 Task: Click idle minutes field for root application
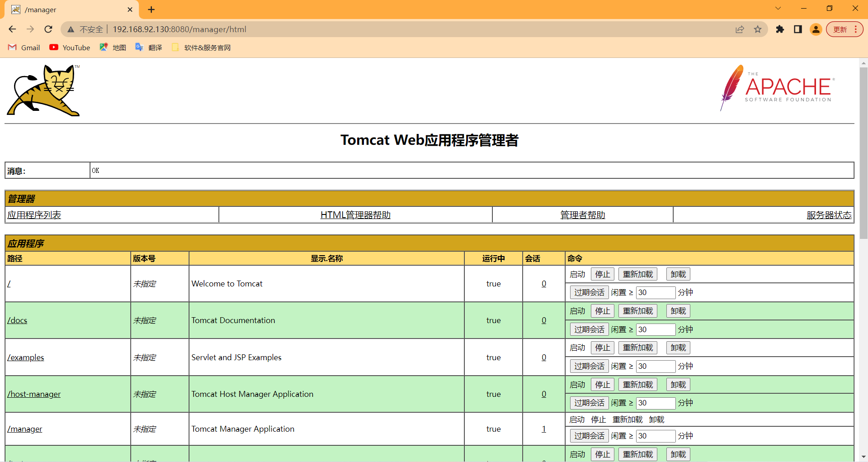(x=656, y=292)
